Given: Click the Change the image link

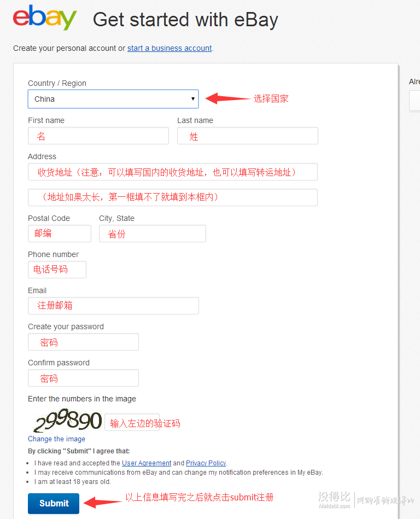Looking at the screenshot, I should (56, 439).
